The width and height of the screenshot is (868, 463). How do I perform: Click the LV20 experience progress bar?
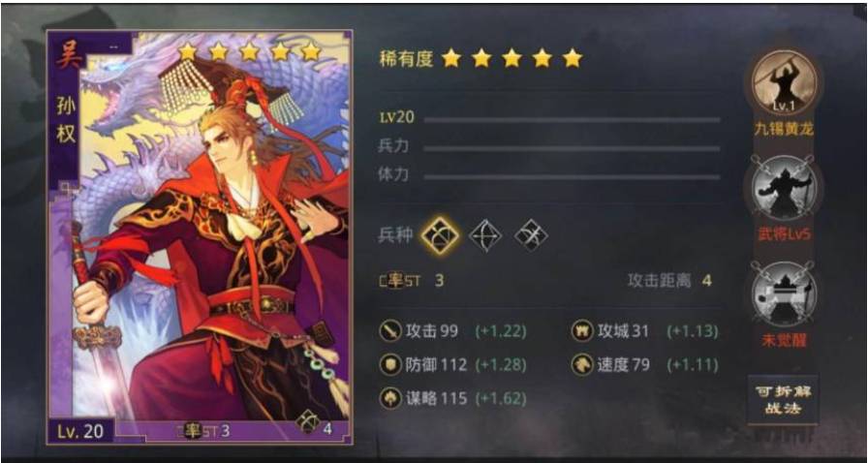pos(572,120)
